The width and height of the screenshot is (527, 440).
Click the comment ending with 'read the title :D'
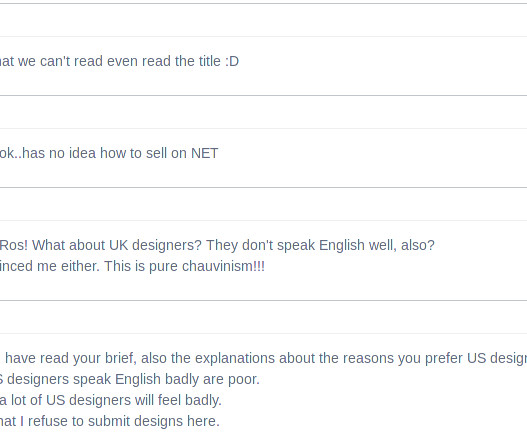point(119,61)
